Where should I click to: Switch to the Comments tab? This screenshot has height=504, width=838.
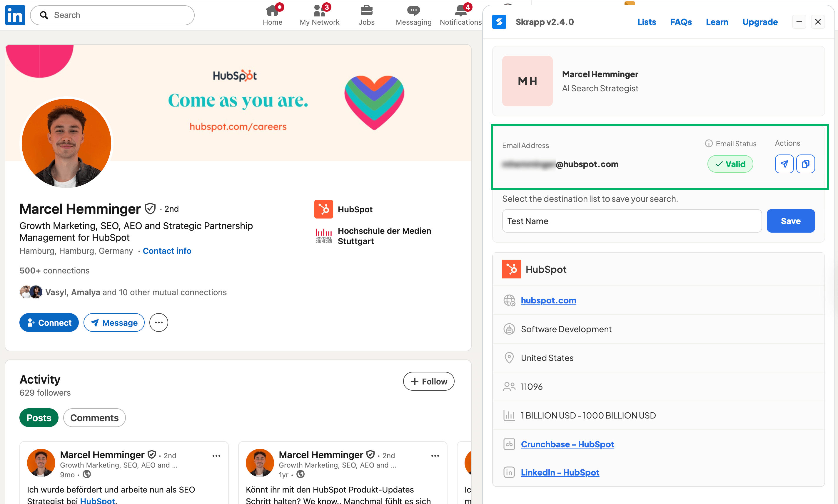(x=94, y=417)
